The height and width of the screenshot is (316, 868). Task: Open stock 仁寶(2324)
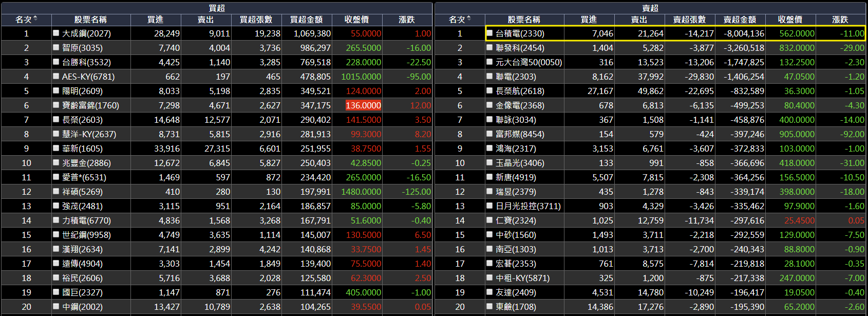(516, 220)
